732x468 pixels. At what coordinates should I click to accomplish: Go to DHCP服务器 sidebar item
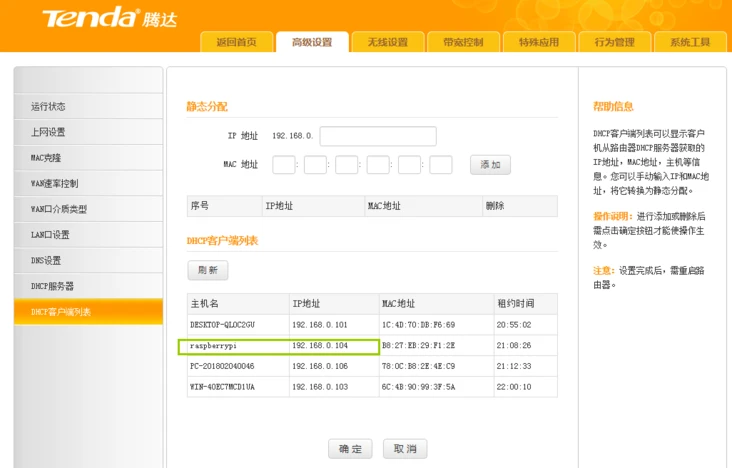point(88,286)
